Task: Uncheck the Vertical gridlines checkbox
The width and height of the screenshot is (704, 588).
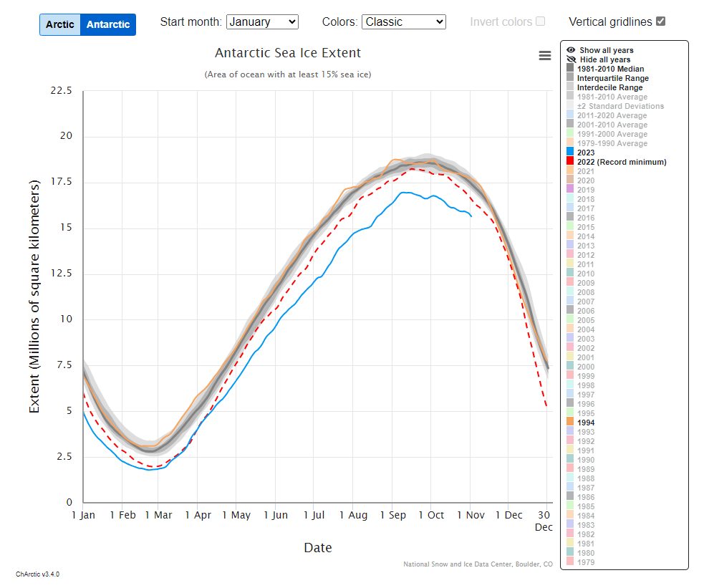Action: [660, 21]
